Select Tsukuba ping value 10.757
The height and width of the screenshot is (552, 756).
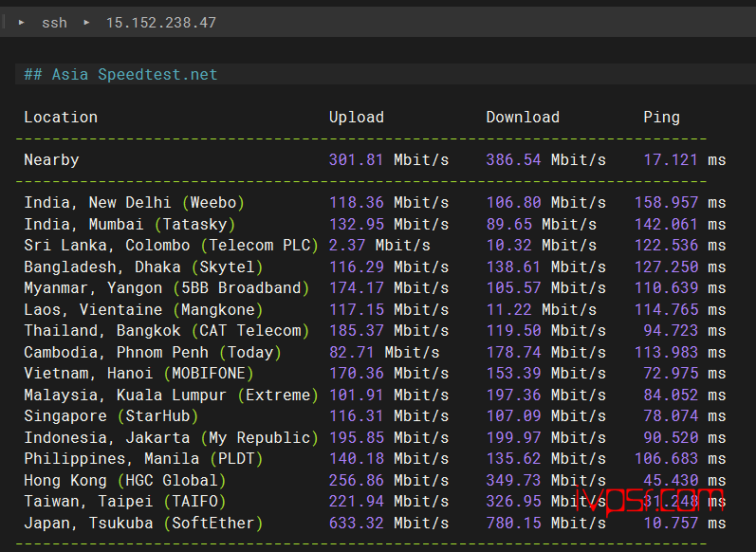[671, 524]
